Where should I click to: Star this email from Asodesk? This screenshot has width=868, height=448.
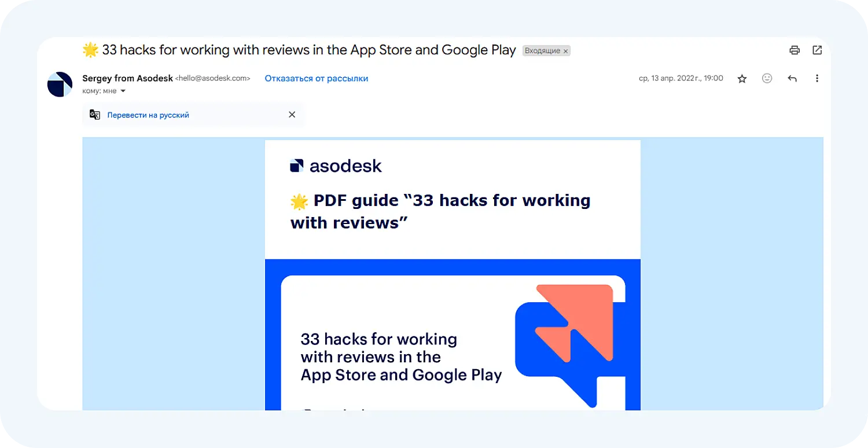(x=742, y=79)
